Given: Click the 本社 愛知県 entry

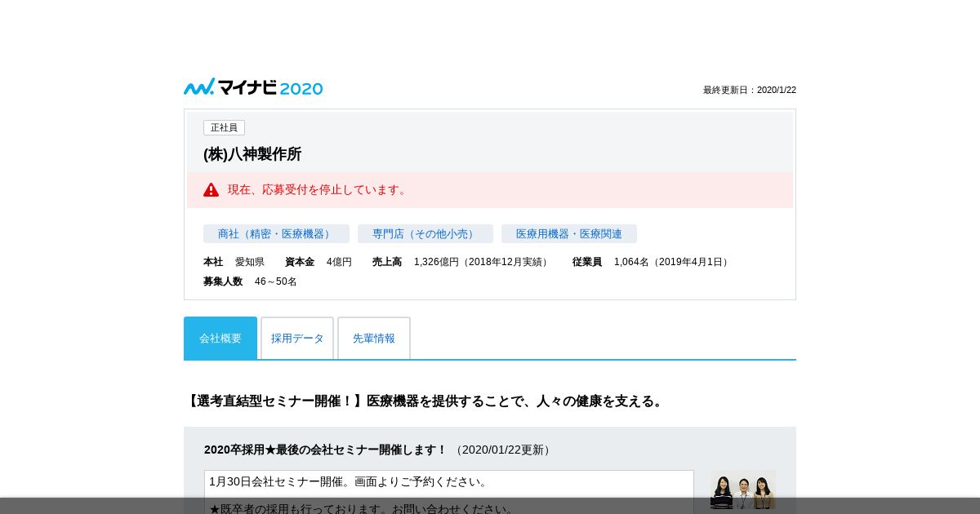Looking at the screenshot, I should [234, 262].
